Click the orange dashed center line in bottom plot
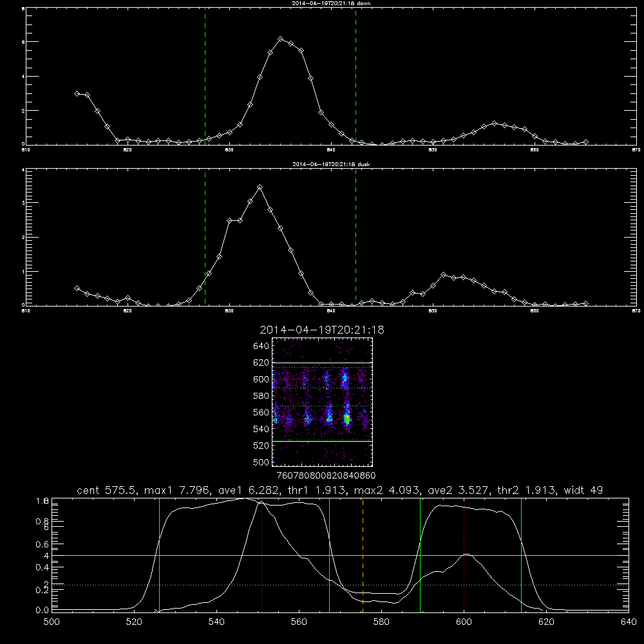 363,554
